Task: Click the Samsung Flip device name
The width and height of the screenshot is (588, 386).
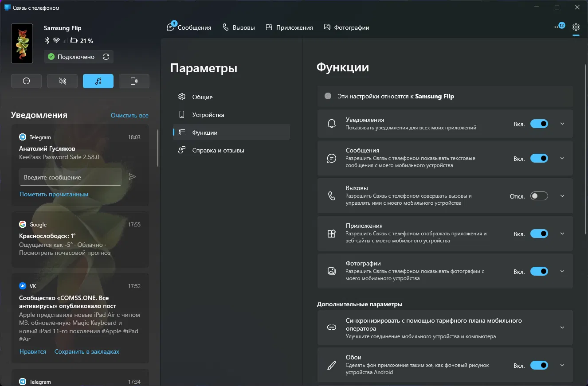Action: 63,28
